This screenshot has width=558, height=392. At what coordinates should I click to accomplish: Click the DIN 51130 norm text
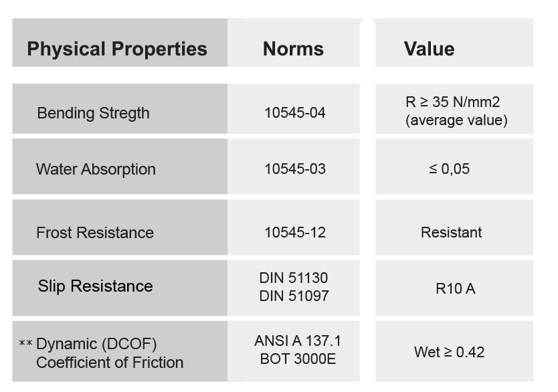294,278
